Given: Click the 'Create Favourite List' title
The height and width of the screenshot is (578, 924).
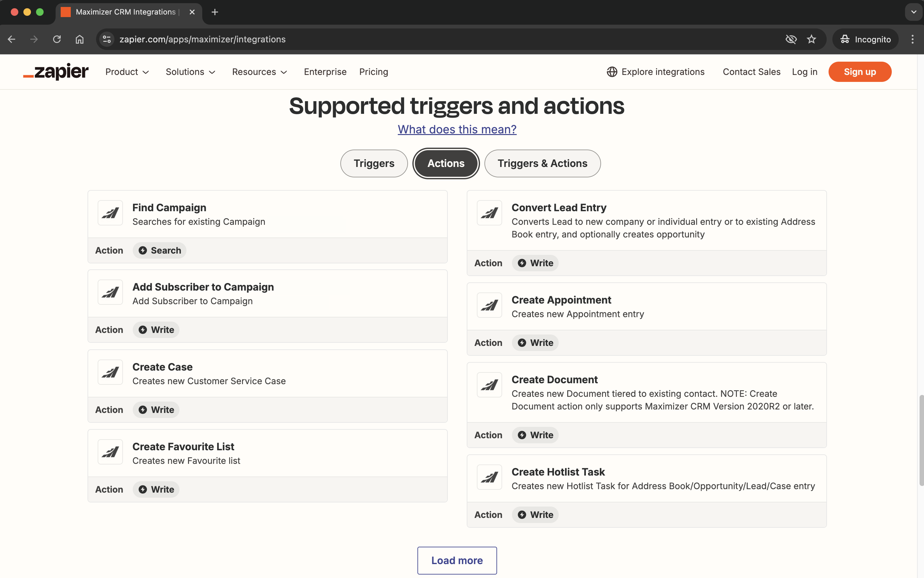Looking at the screenshot, I should [183, 446].
